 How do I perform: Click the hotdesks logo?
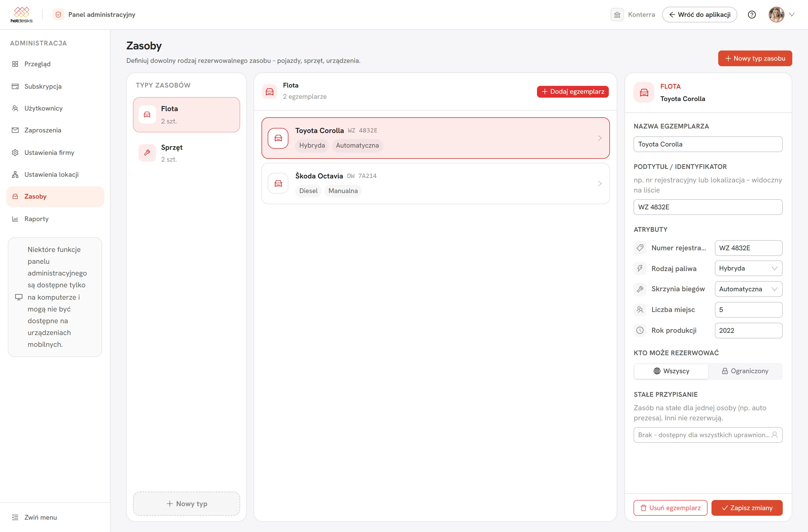coord(21,15)
